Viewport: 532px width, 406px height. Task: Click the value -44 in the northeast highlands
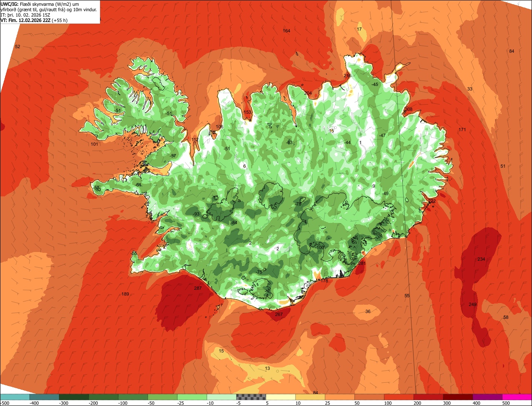347,142
